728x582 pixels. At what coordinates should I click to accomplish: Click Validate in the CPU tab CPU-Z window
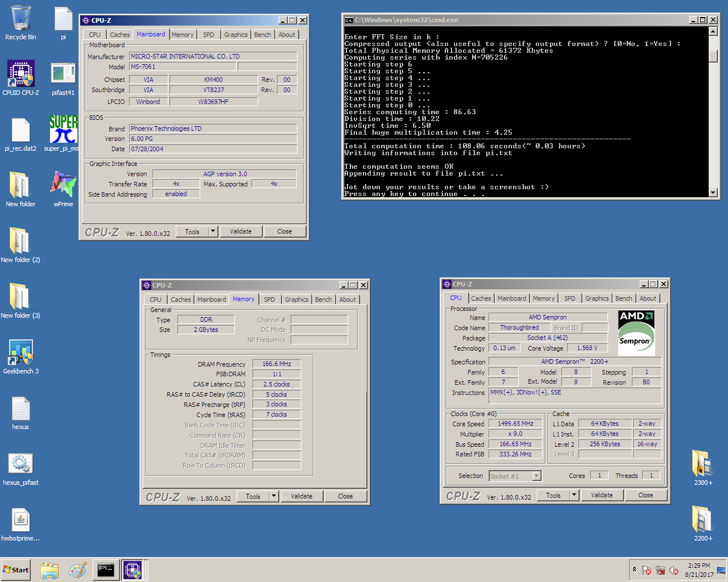click(602, 495)
